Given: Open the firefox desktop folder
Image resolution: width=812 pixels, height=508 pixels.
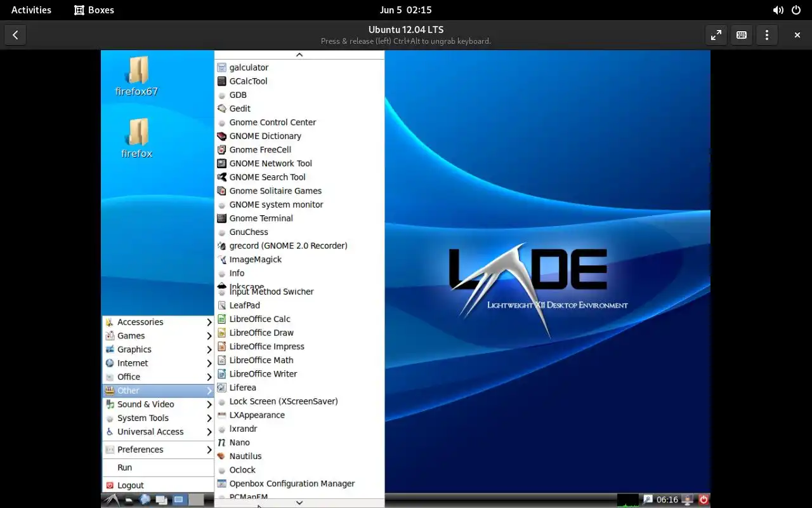Looking at the screenshot, I should click(136, 138).
